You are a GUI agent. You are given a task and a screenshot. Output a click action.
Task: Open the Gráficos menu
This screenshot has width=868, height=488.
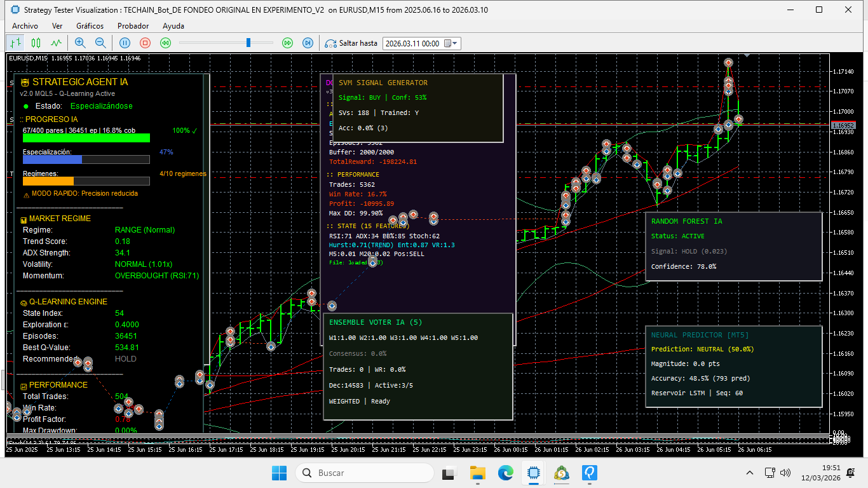pos(90,26)
